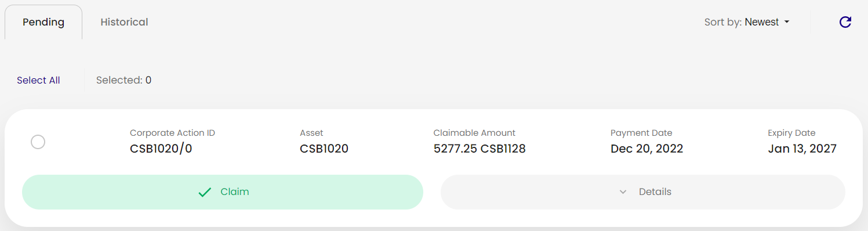
Task: Click the caret arrow next to Newest
Action: 787,22
